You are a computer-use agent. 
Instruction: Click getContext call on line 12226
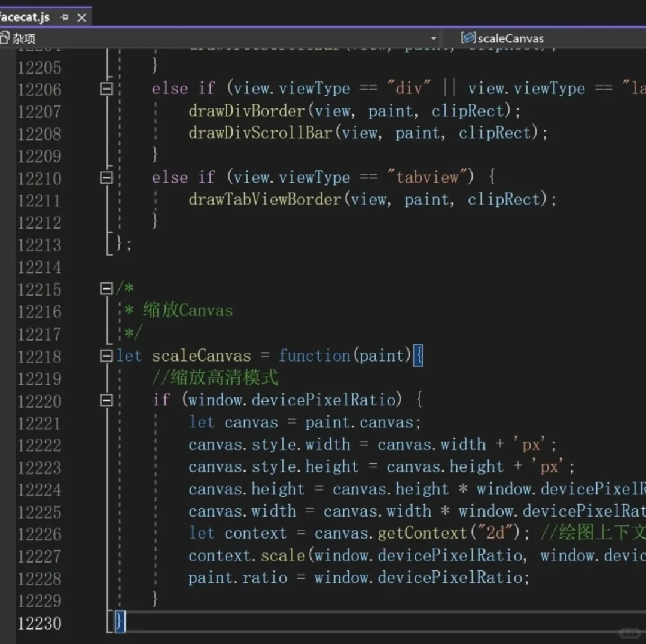point(422,533)
